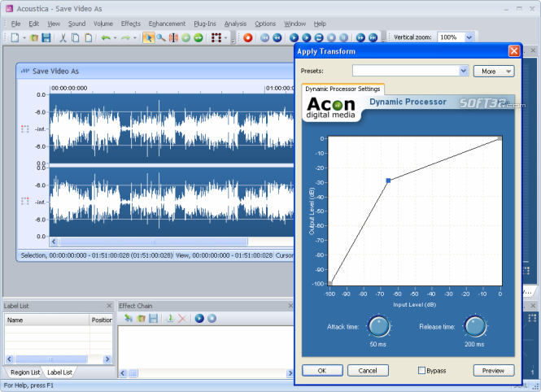Click the skip-to-start transport icon

coord(265,37)
